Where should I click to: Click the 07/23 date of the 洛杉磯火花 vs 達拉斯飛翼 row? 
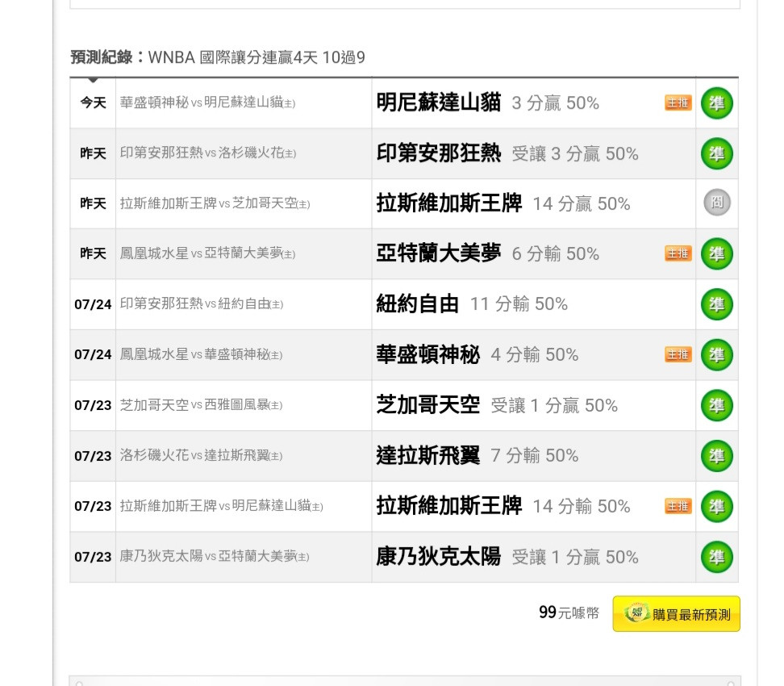pyautogui.click(x=93, y=456)
